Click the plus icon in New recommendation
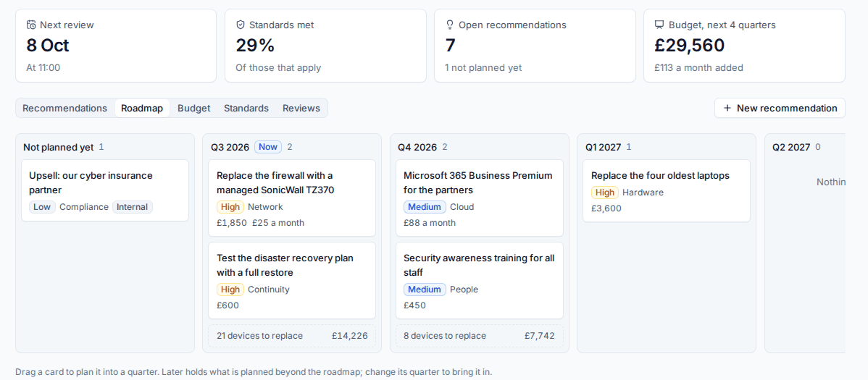This screenshot has width=868, height=380. tap(727, 108)
